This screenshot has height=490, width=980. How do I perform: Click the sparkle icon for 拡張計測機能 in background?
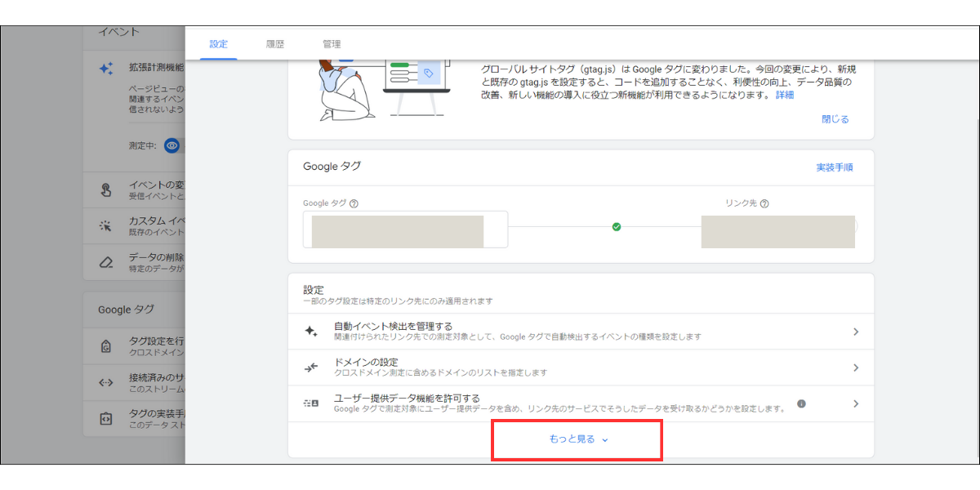[x=106, y=69]
